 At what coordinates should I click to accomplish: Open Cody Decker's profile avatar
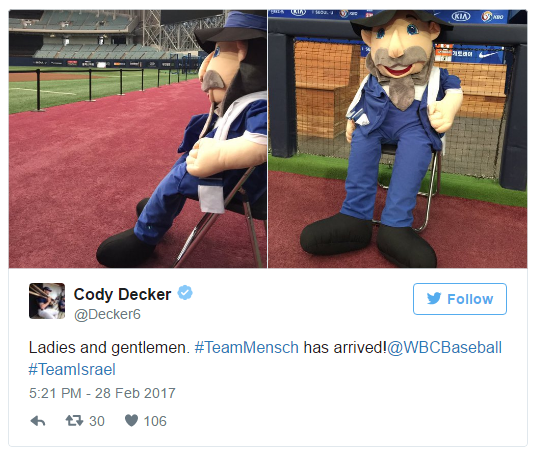(x=47, y=301)
